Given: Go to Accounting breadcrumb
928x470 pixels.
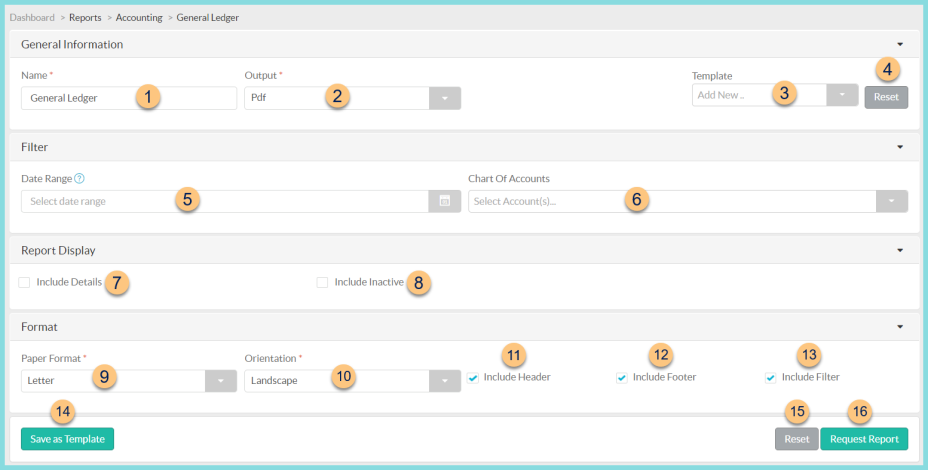Looking at the screenshot, I should pyautogui.click(x=139, y=18).
